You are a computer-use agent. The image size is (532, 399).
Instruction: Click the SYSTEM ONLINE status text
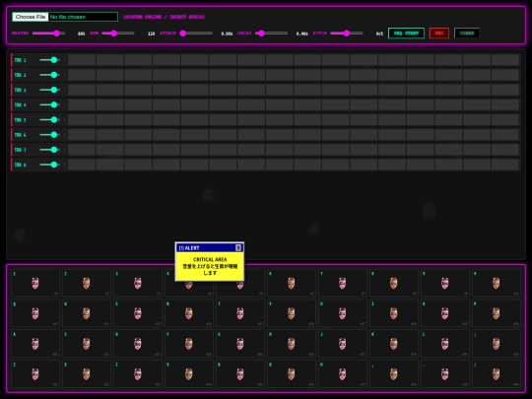coord(164,17)
